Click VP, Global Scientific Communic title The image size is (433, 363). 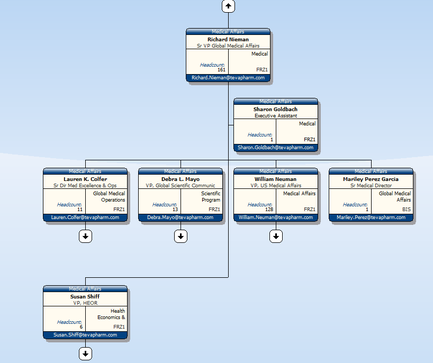coord(180,185)
